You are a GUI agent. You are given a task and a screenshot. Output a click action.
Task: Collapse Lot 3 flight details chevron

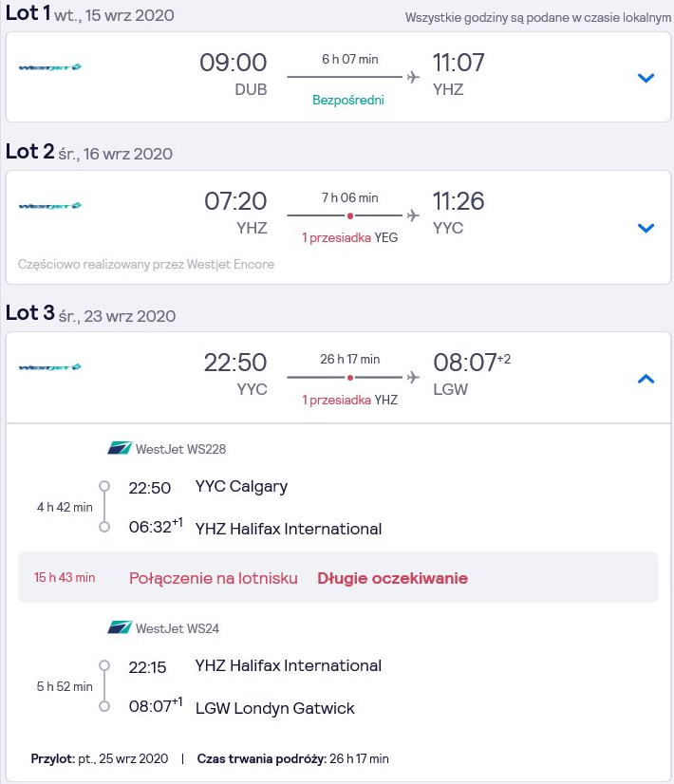tap(646, 379)
